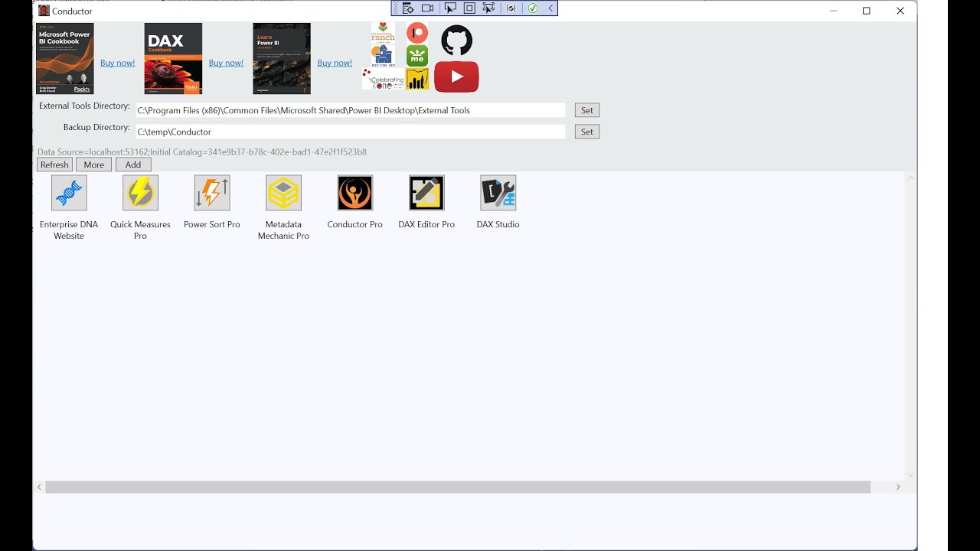
Task: Maximize the Conductor window
Action: point(867,11)
